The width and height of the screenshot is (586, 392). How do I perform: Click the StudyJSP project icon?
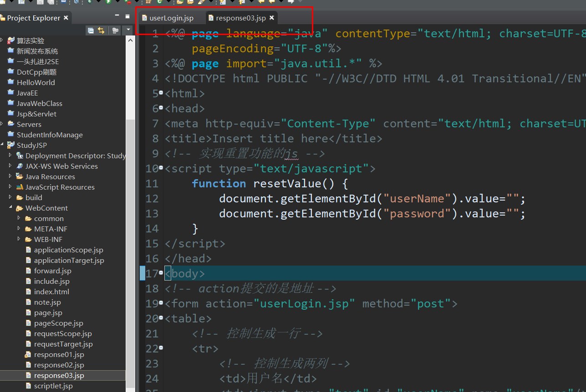tap(11, 145)
